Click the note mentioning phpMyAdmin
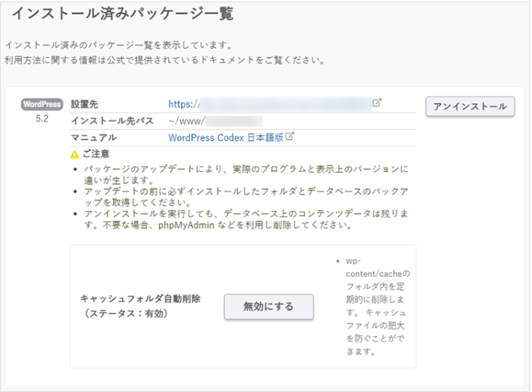The height and width of the screenshot is (392, 532). pyautogui.click(x=246, y=219)
